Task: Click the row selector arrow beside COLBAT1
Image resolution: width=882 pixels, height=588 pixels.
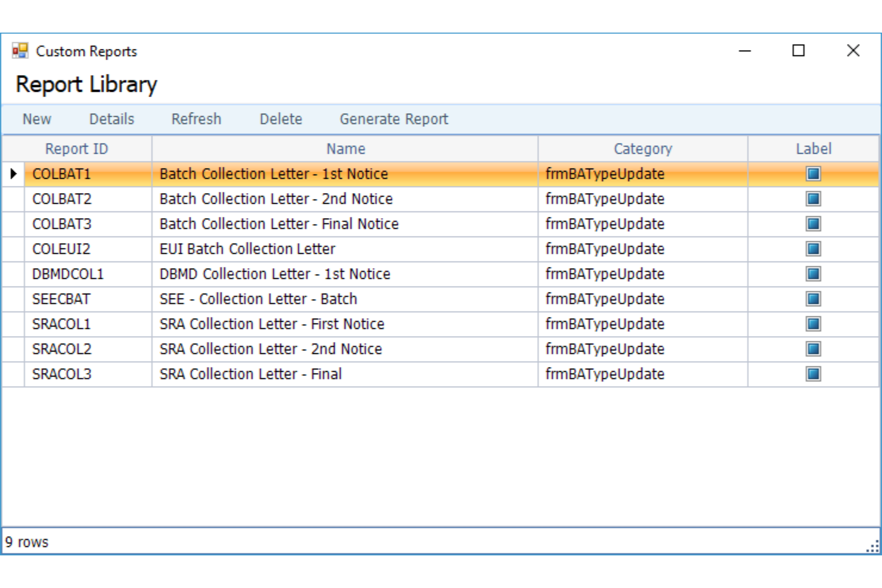Action: [x=13, y=174]
